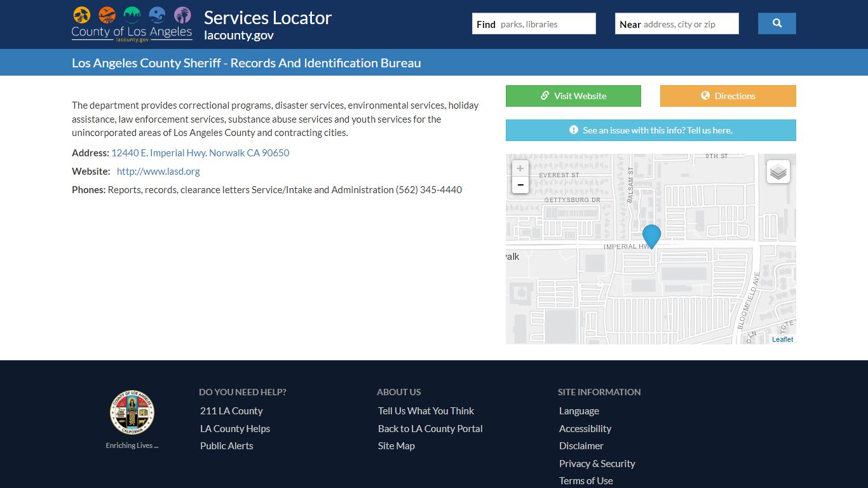Open the Public Alerts link
The height and width of the screenshot is (488, 868).
tap(227, 446)
